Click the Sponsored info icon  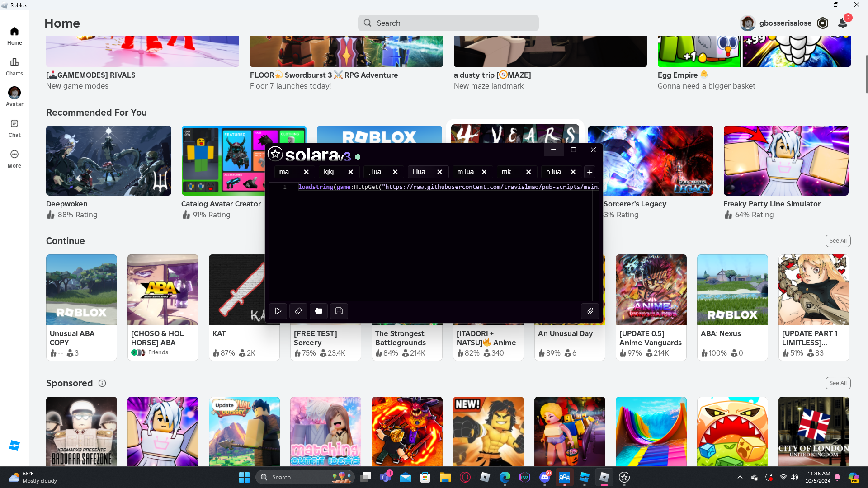tap(102, 383)
